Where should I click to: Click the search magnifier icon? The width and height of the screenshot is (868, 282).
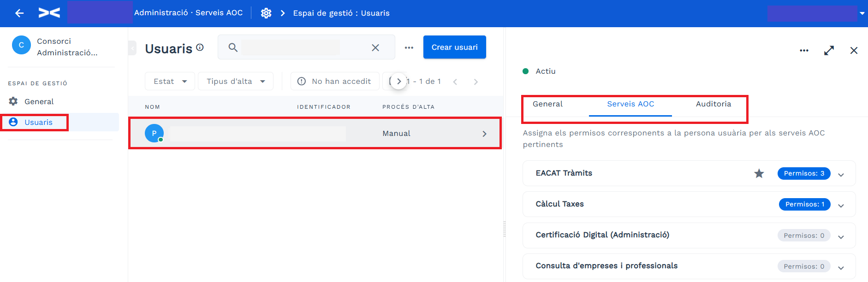233,47
